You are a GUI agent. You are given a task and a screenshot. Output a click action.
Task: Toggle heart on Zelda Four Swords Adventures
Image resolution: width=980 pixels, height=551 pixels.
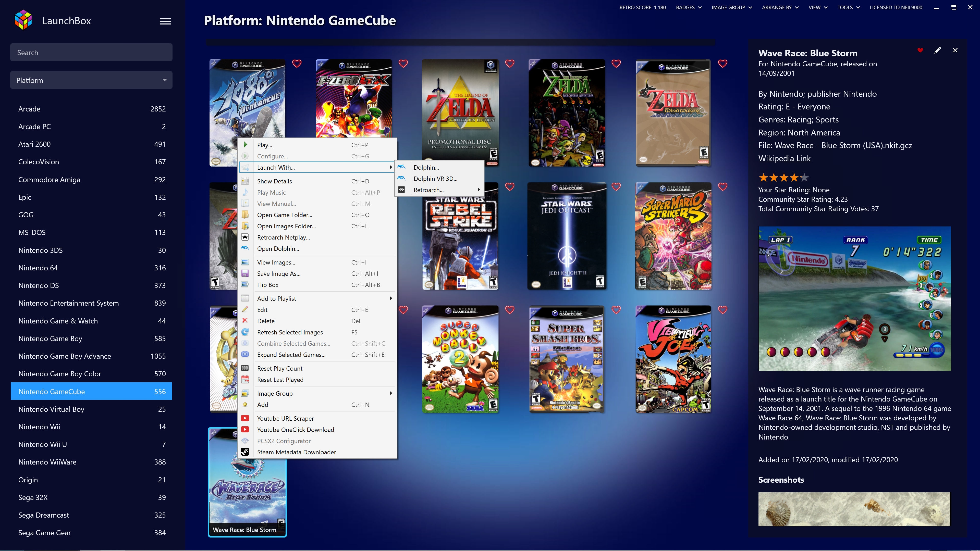[x=616, y=64]
